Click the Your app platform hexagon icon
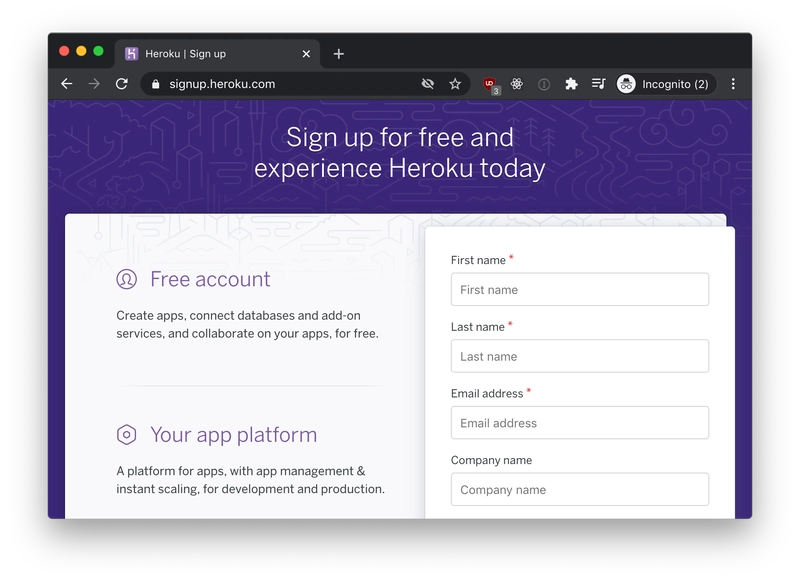Screen dimensions: 800x582 pyautogui.click(x=126, y=434)
